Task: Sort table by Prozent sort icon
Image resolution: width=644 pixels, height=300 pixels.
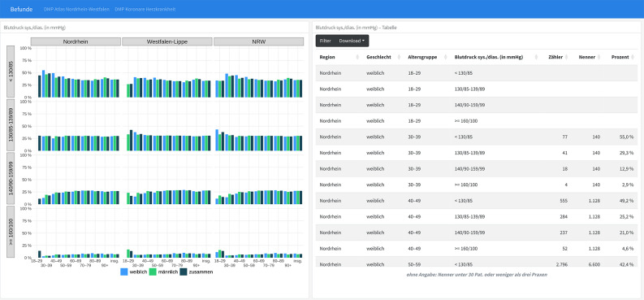Action: coord(633,57)
